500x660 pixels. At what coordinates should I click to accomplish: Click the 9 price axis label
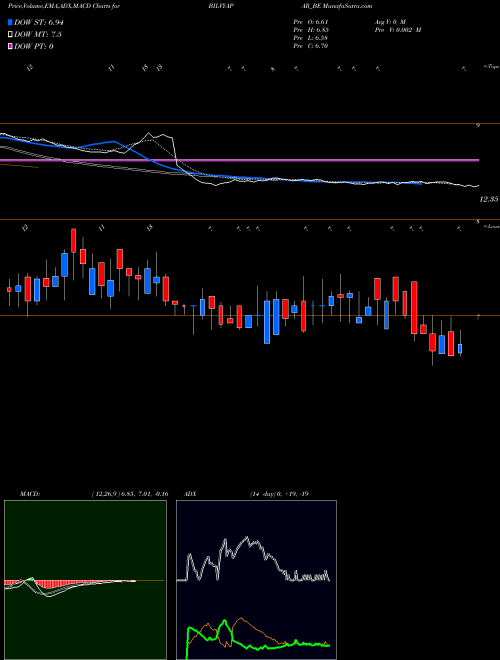[x=478, y=125]
